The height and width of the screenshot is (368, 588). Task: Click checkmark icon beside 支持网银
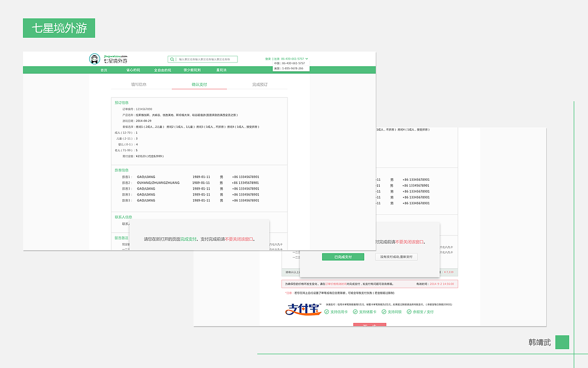pos(384,312)
